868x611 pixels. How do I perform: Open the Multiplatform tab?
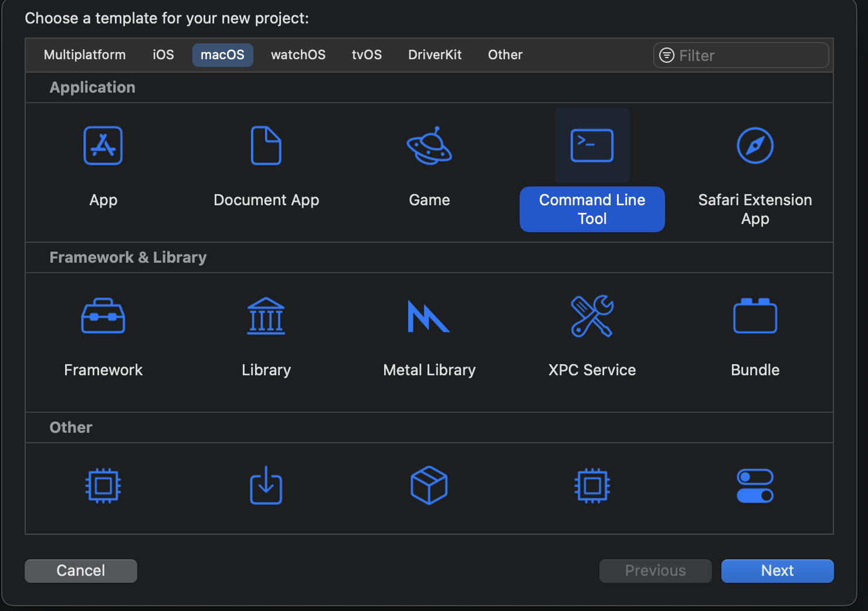pos(84,55)
